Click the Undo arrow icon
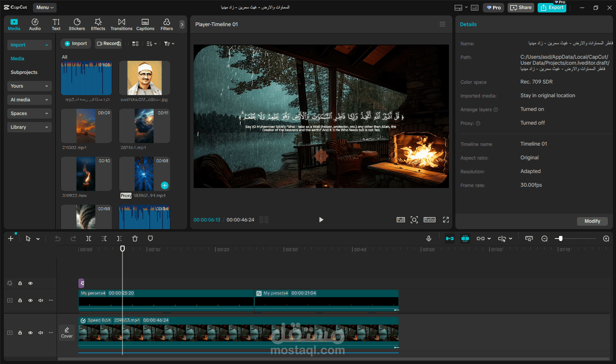Viewport: 616px width, 364px height. point(58,239)
